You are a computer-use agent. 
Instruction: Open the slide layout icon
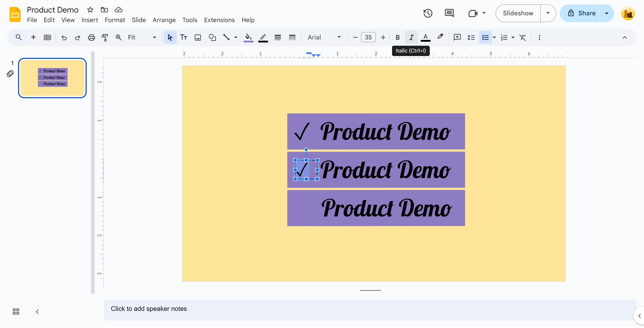point(47,37)
